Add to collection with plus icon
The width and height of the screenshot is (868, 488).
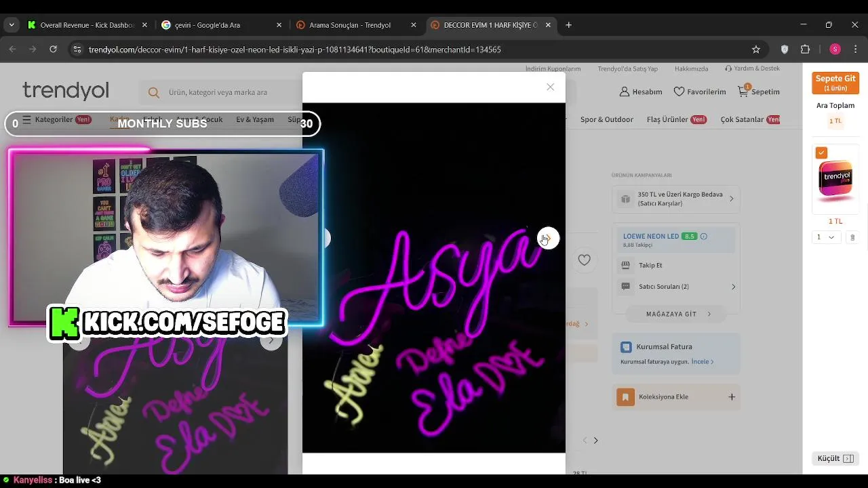731,396
